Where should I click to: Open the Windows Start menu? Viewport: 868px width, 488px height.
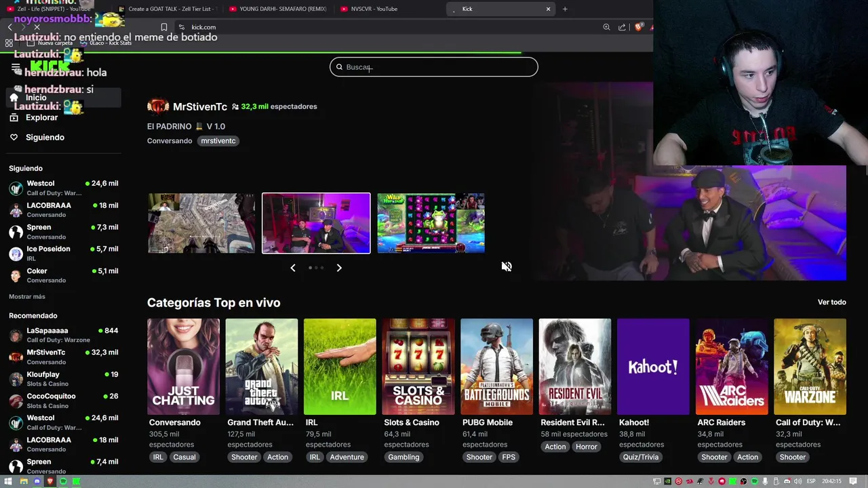tap(9, 482)
